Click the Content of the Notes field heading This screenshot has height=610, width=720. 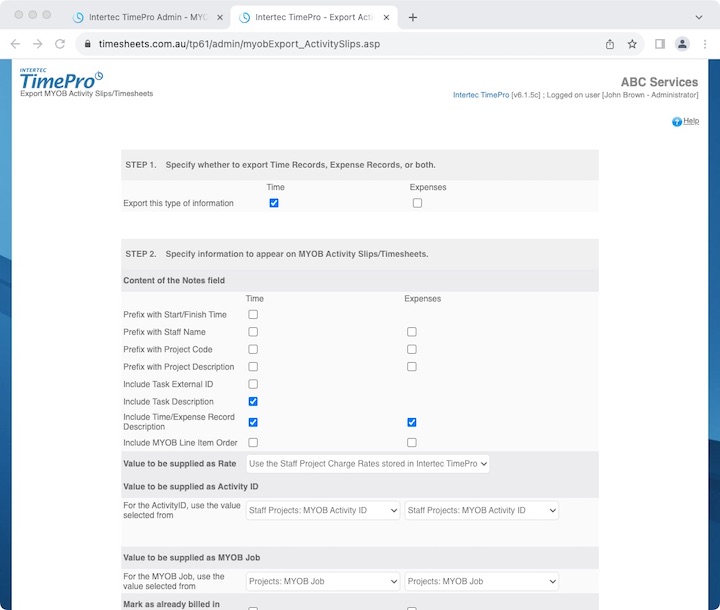[x=174, y=281]
